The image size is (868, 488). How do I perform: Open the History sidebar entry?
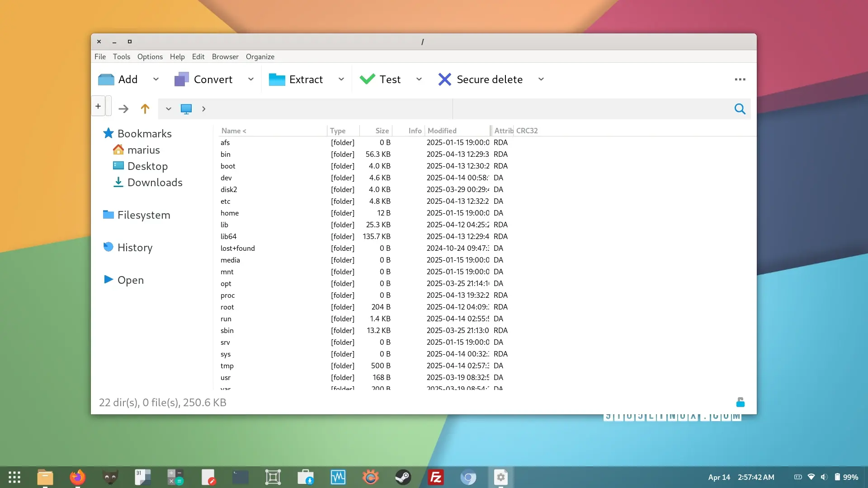click(x=135, y=248)
